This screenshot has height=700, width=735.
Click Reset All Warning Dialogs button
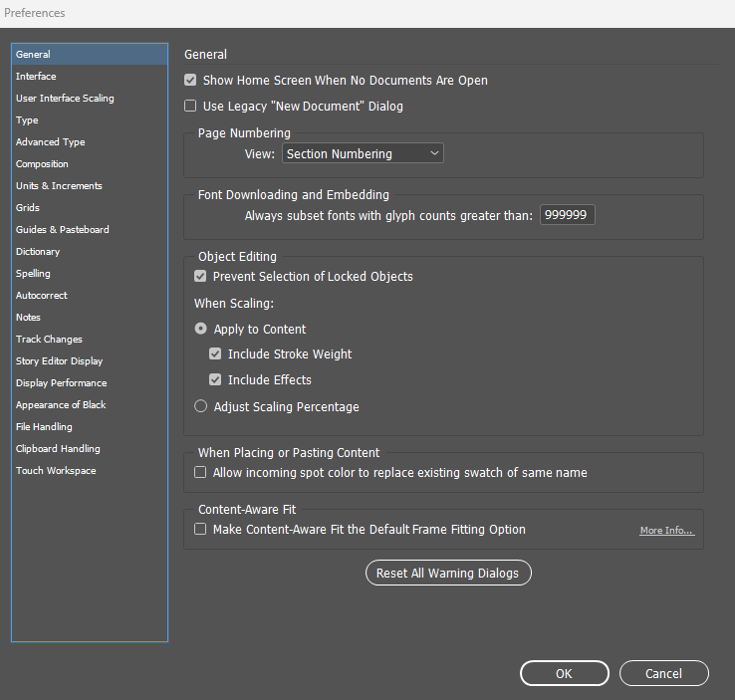[448, 573]
